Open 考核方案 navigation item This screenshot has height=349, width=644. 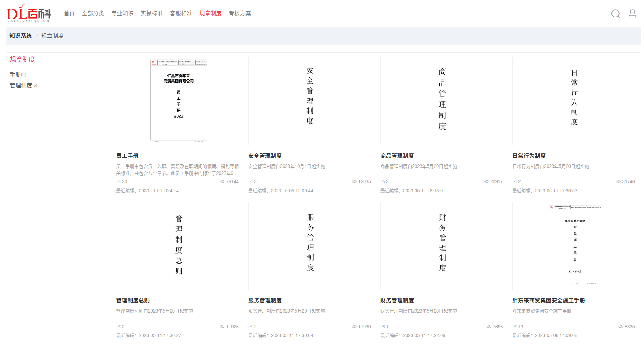point(240,13)
